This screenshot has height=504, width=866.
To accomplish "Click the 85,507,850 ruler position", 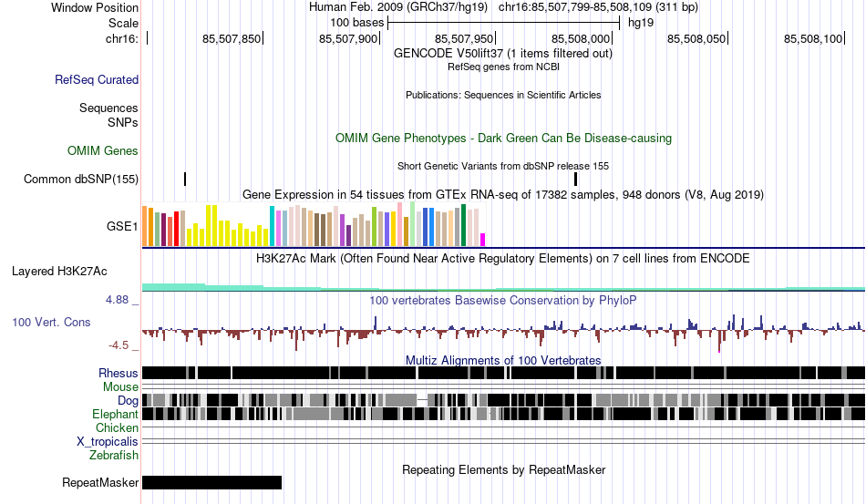I will coord(232,38).
